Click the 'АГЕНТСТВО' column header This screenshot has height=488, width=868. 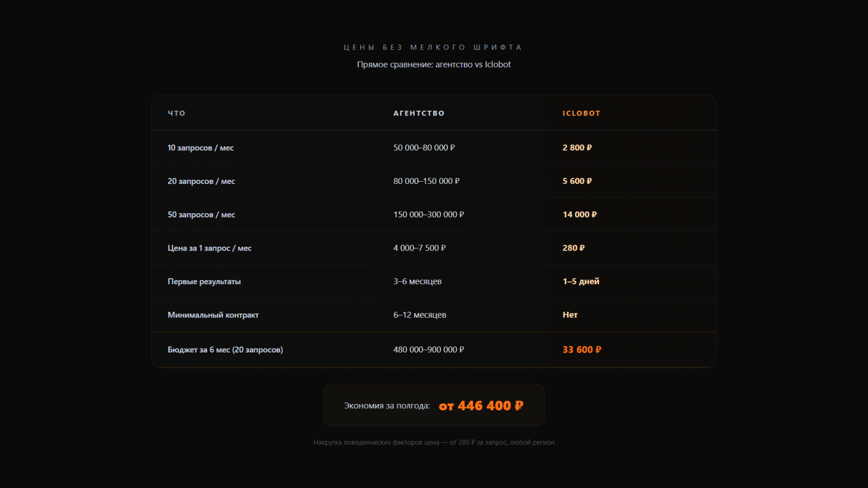click(x=419, y=113)
